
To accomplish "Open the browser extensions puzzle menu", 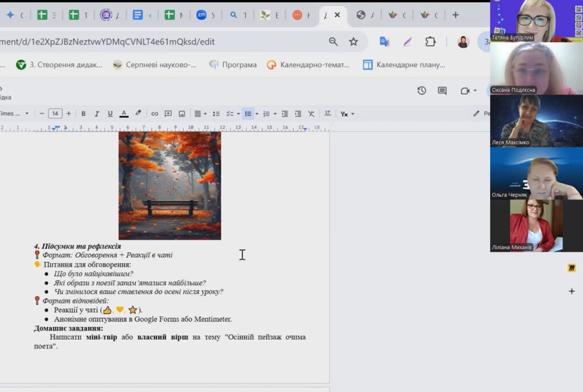I will pyautogui.click(x=430, y=42).
